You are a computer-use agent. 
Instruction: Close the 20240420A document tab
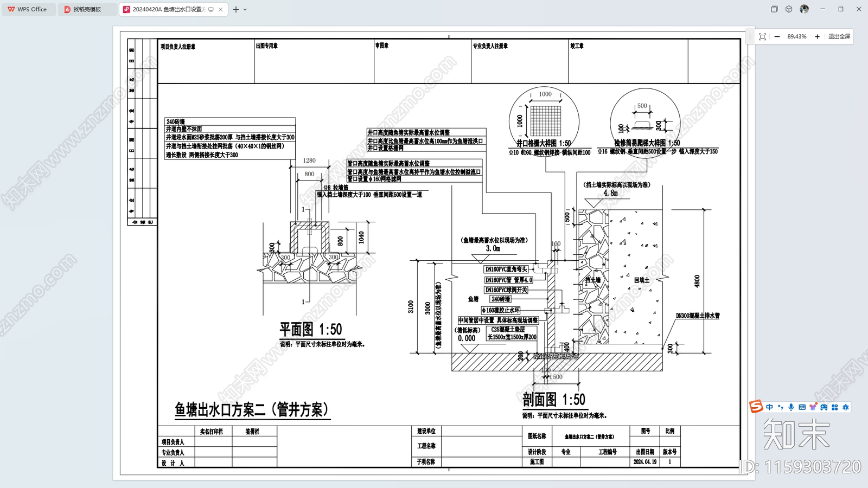tap(221, 9)
